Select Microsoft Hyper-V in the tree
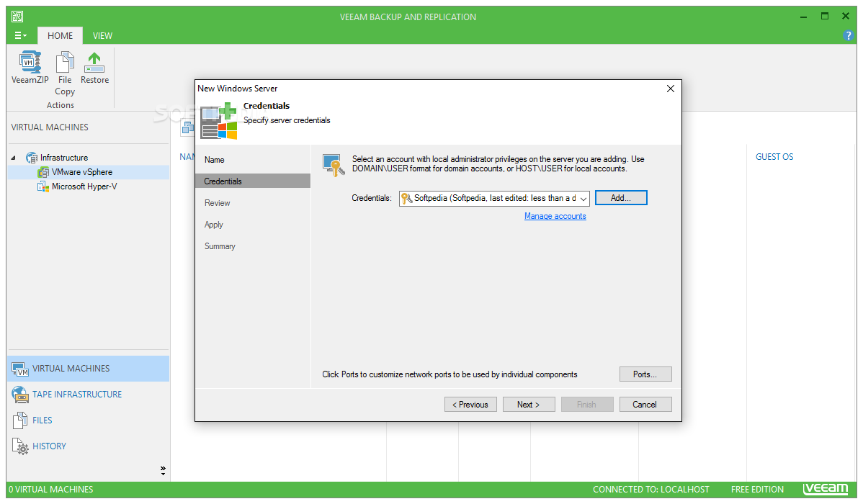863x504 pixels. [x=84, y=186]
